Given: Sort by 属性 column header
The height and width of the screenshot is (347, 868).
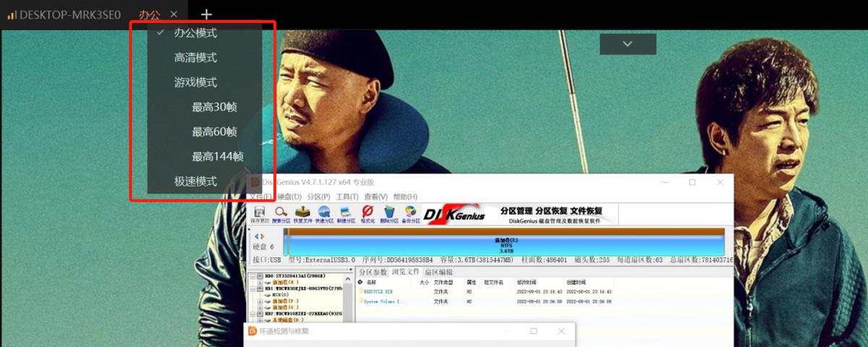Looking at the screenshot, I should pyautogui.click(x=471, y=282).
